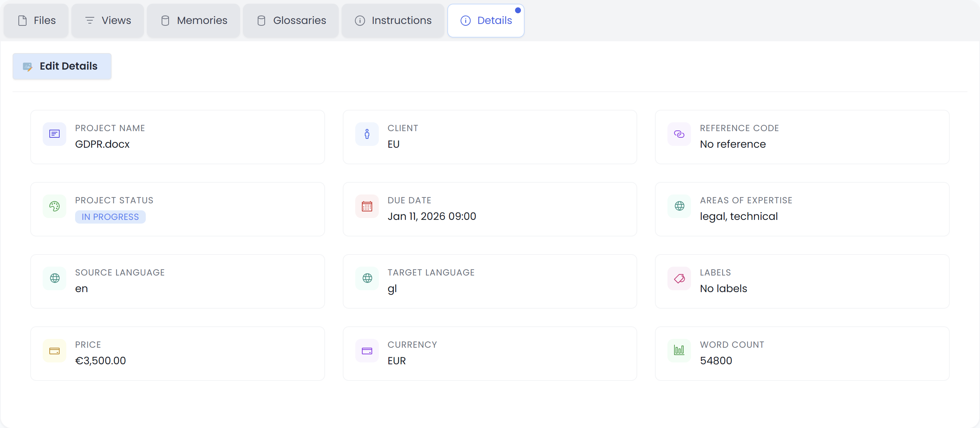Click the Edit Details button
The height and width of the screenshot is (428, 980).
[x=61, y=66]
